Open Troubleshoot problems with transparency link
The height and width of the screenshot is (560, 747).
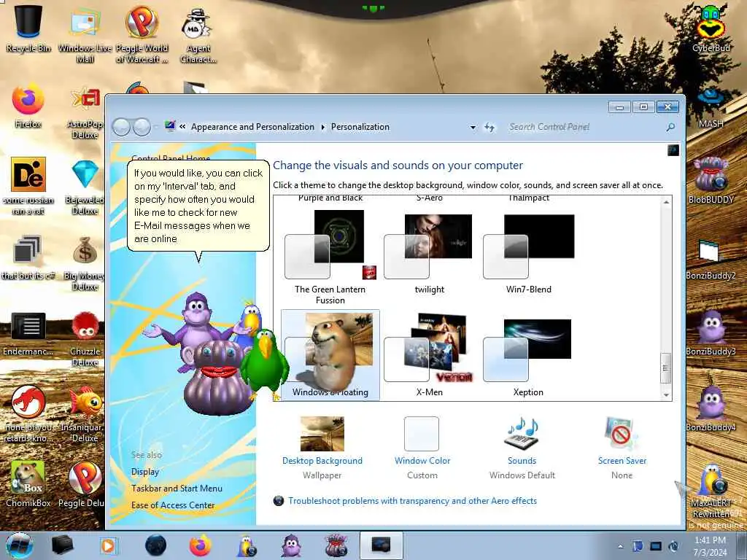point(413,501)
